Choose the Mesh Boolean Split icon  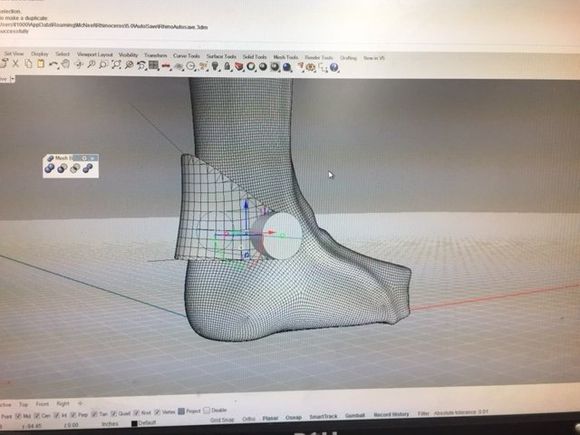[x=88, y=169]
